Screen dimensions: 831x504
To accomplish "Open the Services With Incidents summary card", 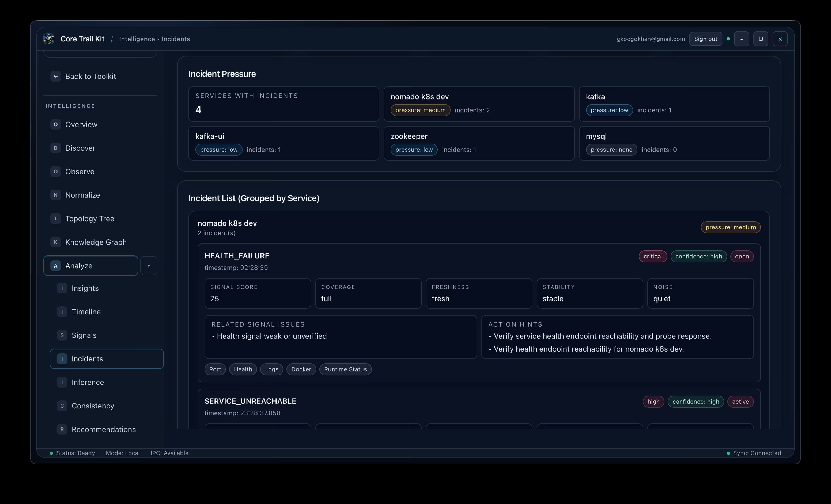I will click(284, 104).
